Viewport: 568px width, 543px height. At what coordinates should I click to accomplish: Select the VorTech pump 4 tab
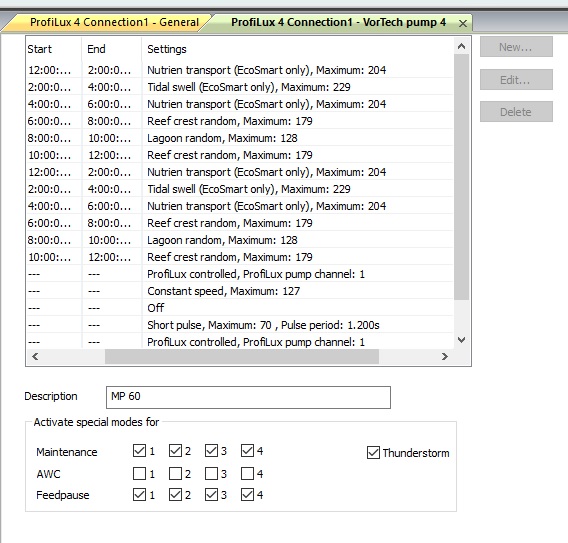click(338, 22)
